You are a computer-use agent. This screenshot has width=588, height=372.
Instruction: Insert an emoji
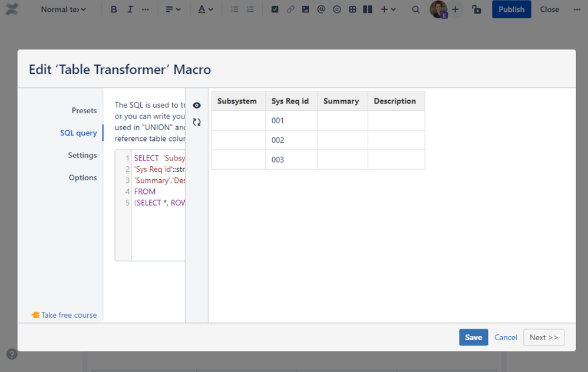tap(337, 9)
